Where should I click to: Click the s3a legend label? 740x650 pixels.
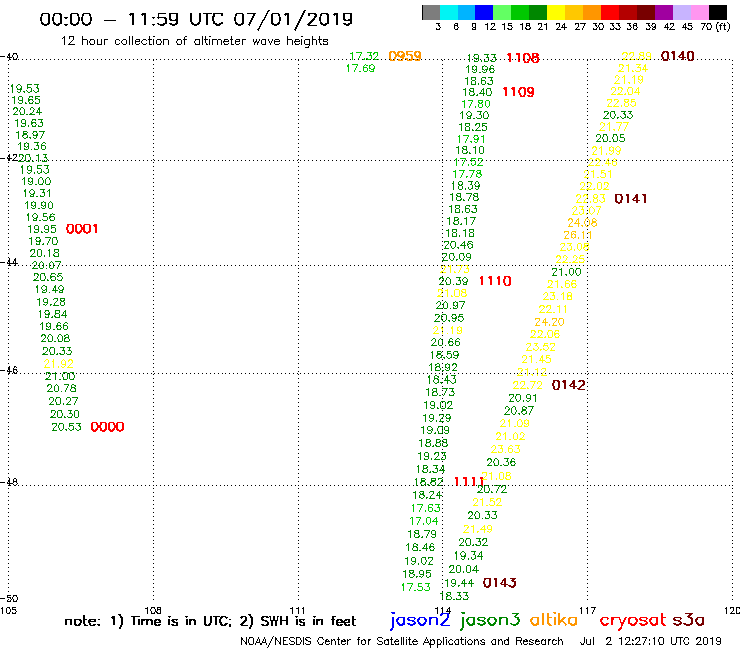[688, 621]
